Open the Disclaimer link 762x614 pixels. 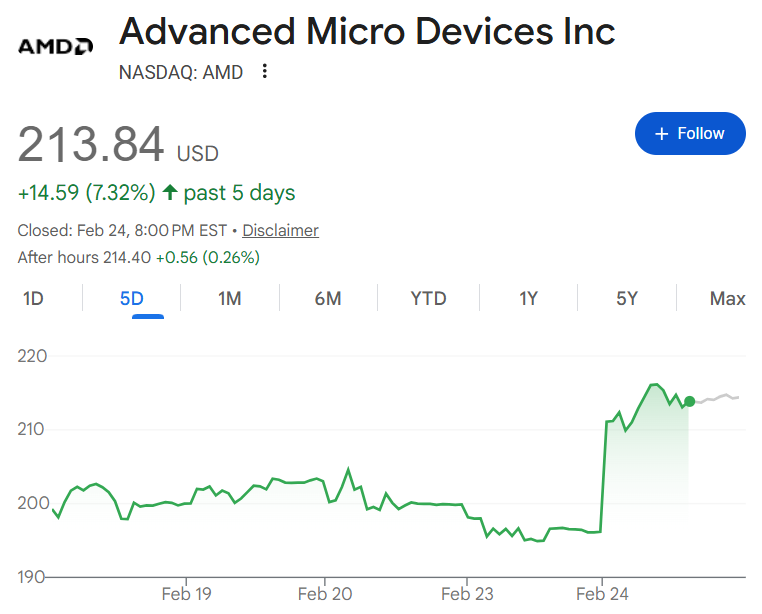click(x=280, y=230)
